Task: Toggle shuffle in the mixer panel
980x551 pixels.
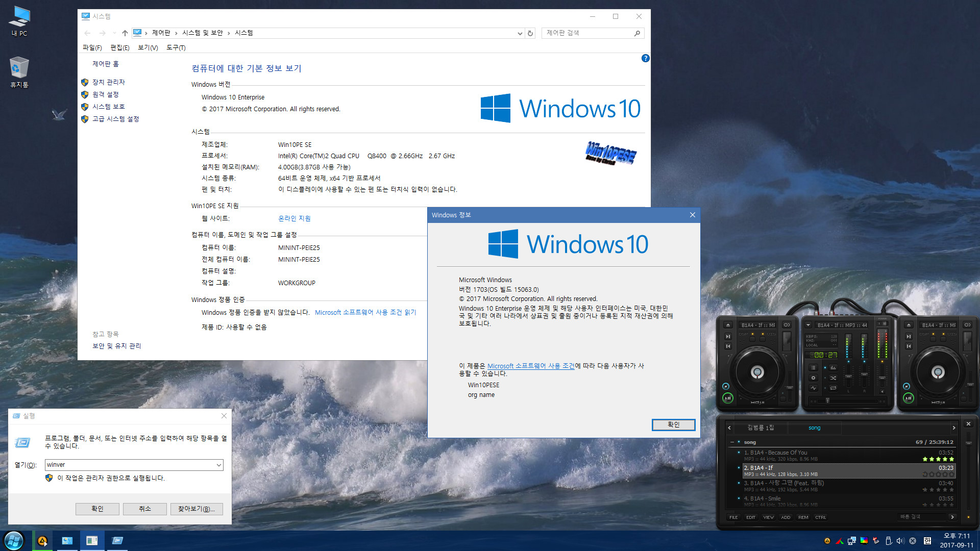Action: point(833,378)
